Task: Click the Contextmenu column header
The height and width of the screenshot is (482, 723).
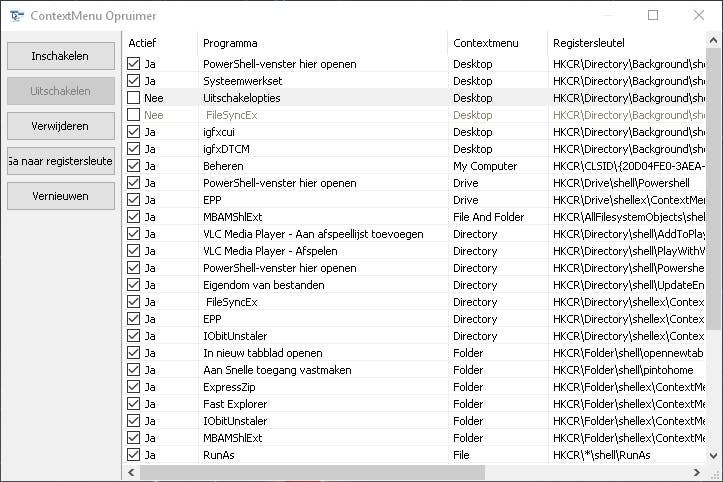Action: pyautogui.click(x=496, y=43)
